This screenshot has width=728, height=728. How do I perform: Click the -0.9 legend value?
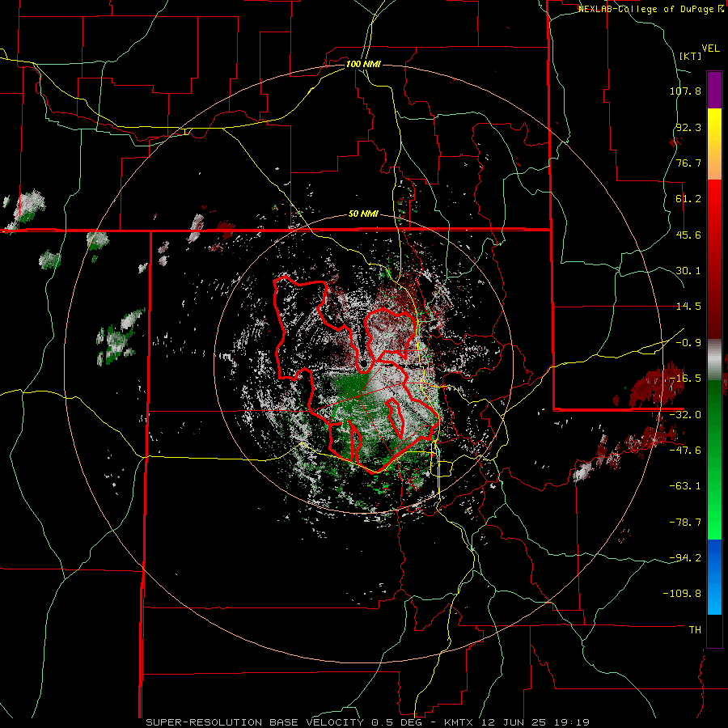[688, 343]
